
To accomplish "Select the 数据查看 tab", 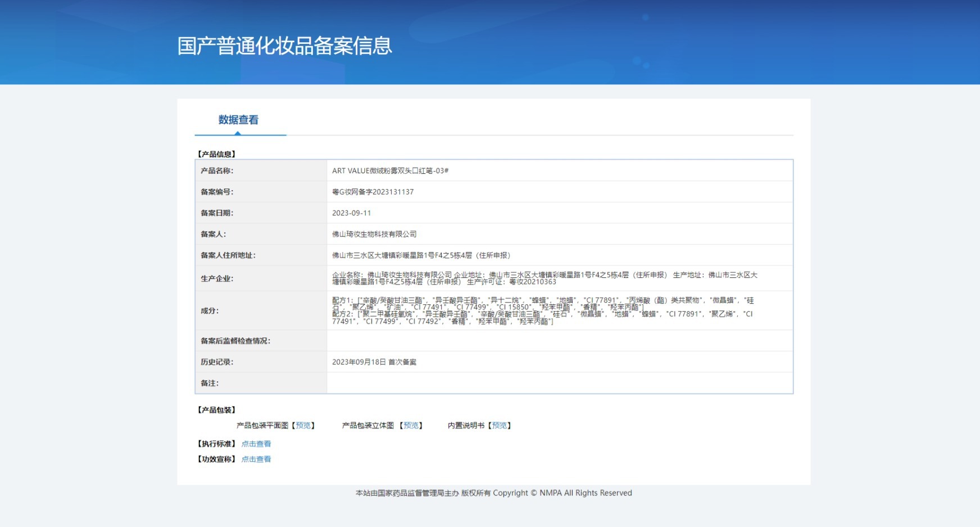I will (238, 120).
